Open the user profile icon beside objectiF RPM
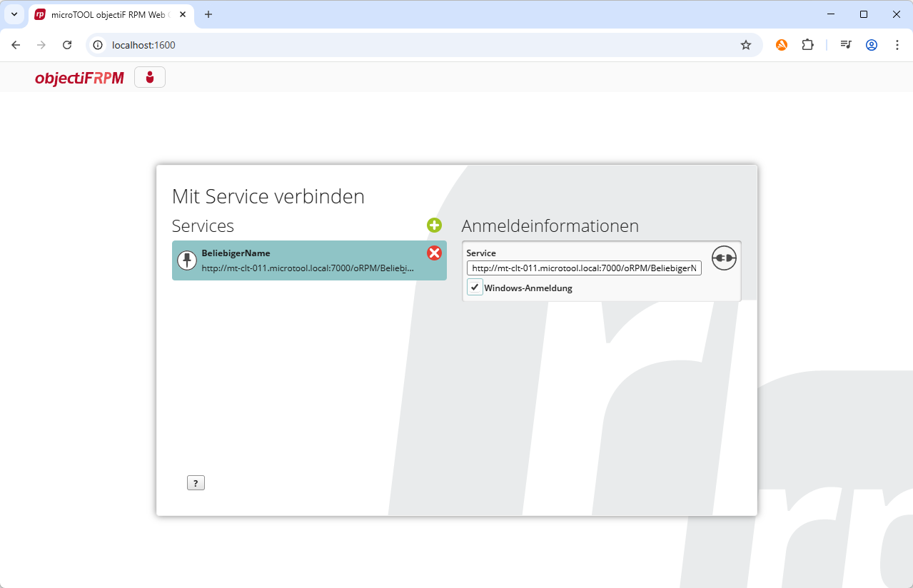 [x=150, y=77]
